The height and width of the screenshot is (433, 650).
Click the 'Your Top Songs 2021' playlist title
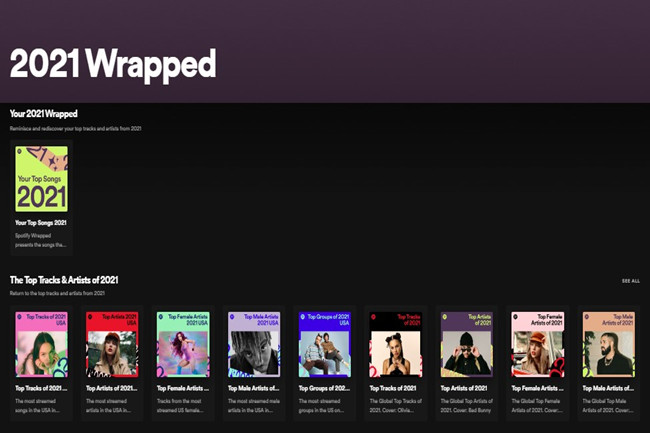(x=41, y=223)
